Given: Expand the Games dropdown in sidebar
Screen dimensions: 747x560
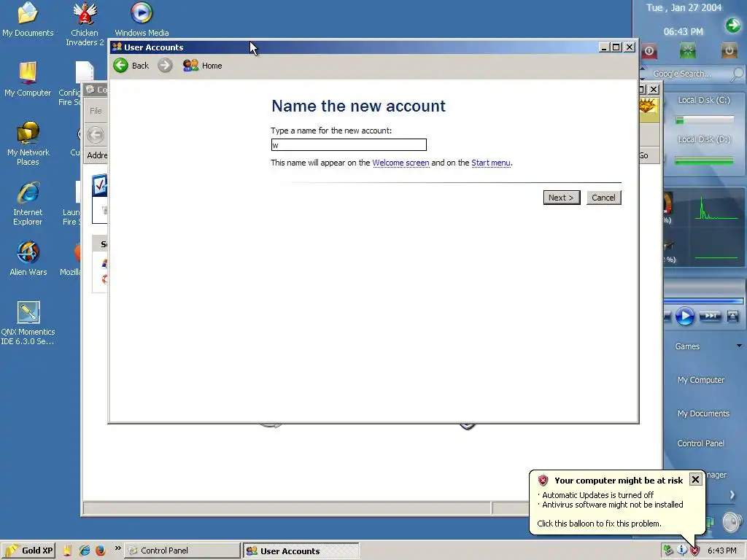Looking at the screenshot, I should point(739,346).
